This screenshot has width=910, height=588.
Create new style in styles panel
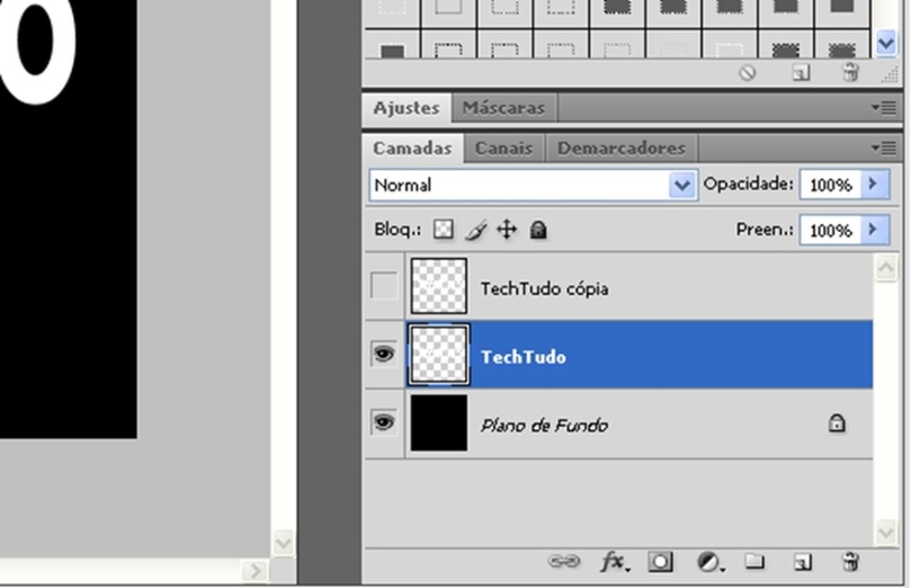tap(802, 73)
